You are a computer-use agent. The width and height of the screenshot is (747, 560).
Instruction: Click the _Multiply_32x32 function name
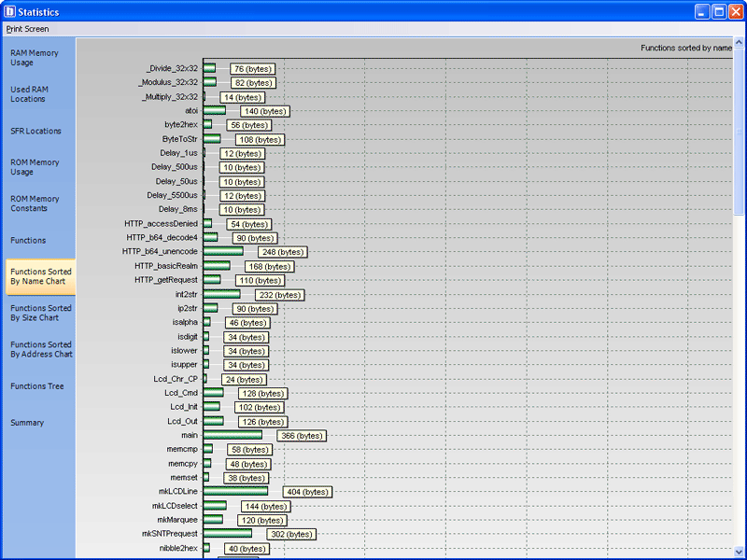point(170,97)
